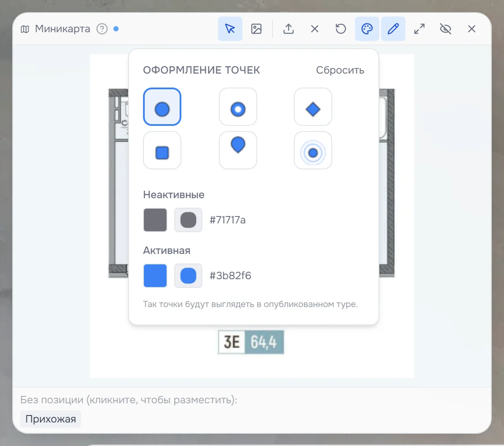The width and height of the screenshot is (504, 446).
Task: Select the solid circle point style
Action: coord(162,107)
